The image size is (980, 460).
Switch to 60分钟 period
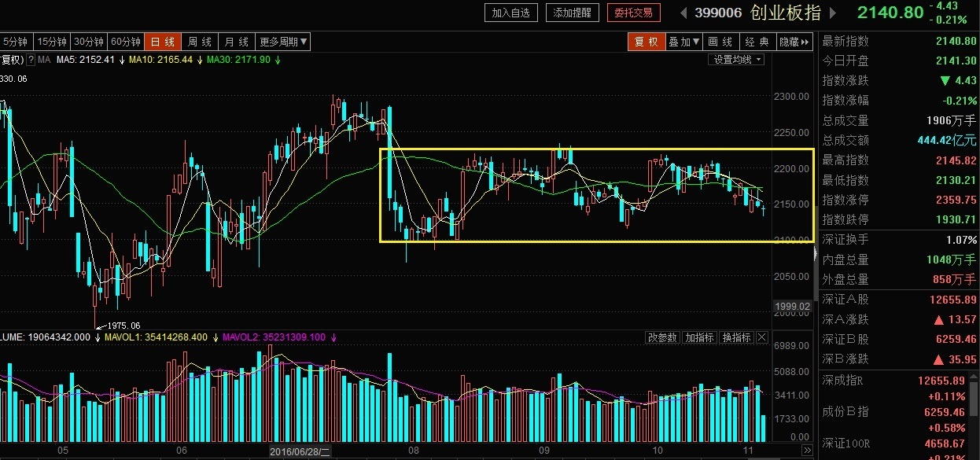[x=125, y=42]
